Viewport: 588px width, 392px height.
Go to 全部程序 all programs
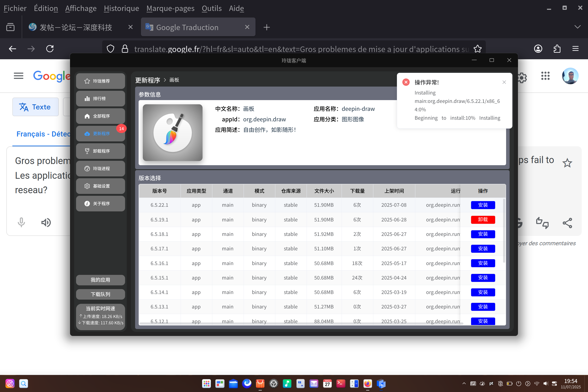100,116
